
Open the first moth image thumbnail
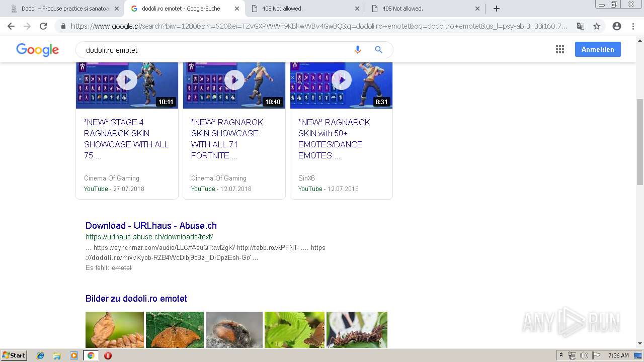115,330
